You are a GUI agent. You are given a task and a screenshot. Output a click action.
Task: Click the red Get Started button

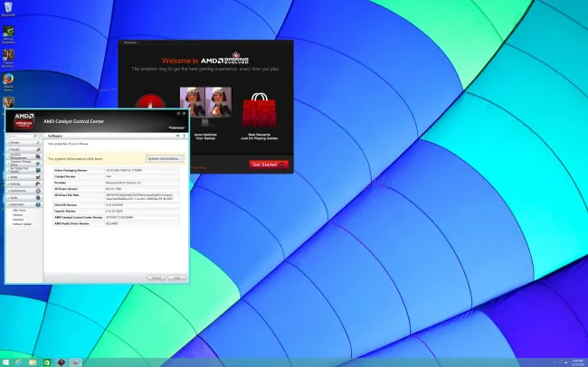269,165
